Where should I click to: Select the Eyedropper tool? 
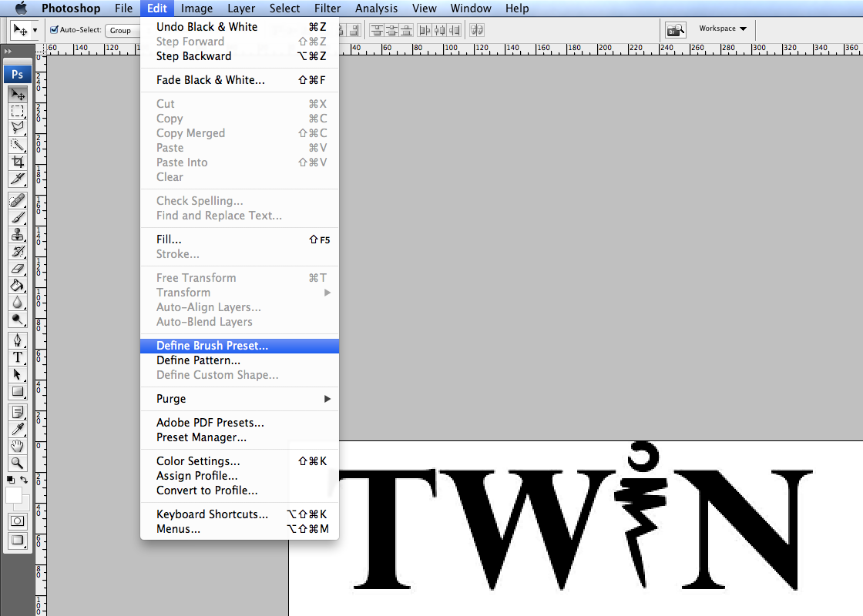point(18,429)
